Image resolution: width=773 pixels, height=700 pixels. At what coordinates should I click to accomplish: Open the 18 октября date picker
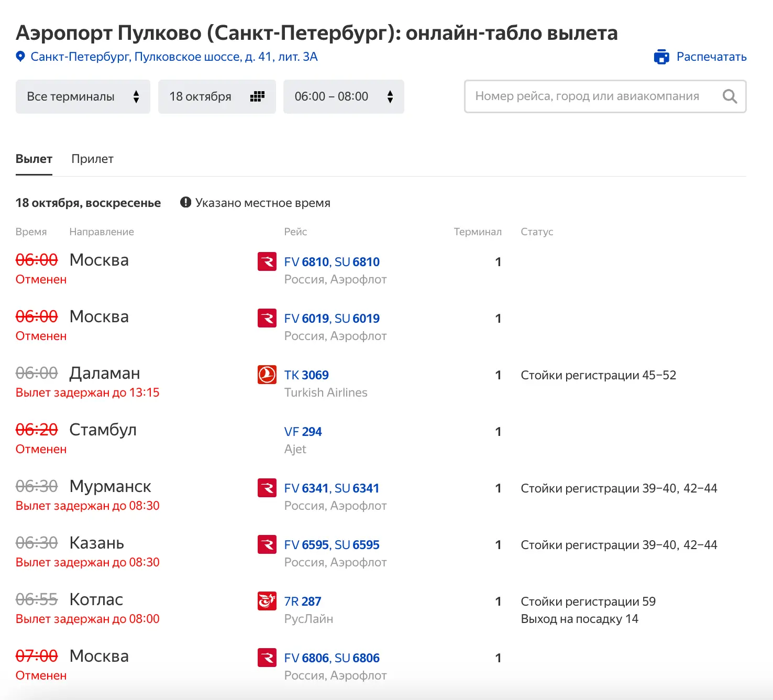coord(217,96)
